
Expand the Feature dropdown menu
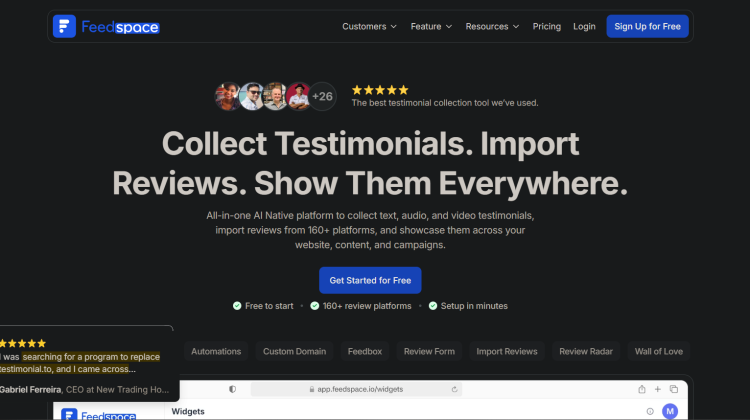[x=431, y=26]
